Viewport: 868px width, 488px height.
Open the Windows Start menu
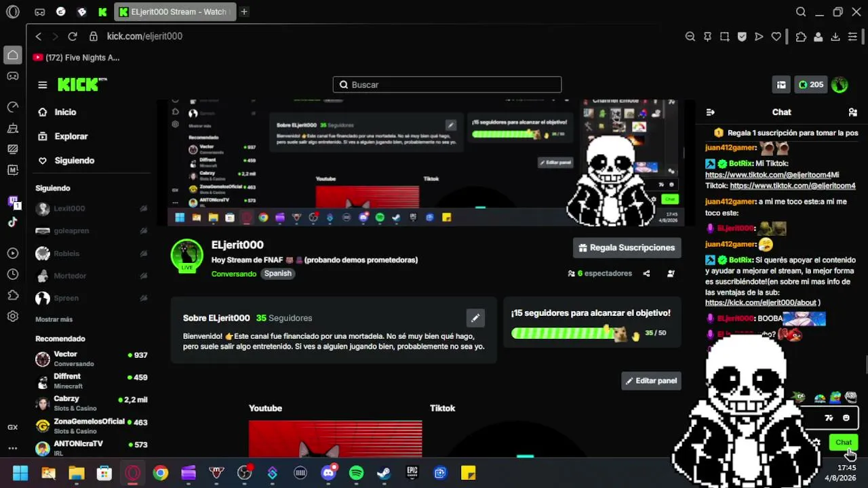[x=20, y=473]
